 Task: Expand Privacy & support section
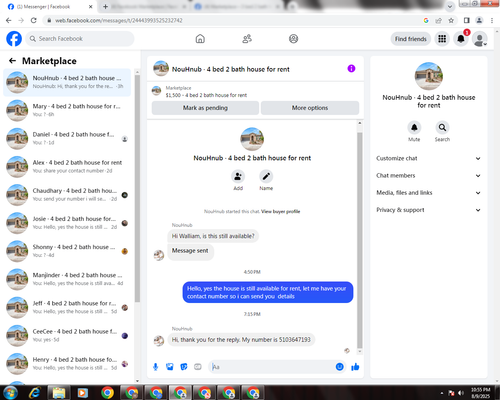coord(429,210)
